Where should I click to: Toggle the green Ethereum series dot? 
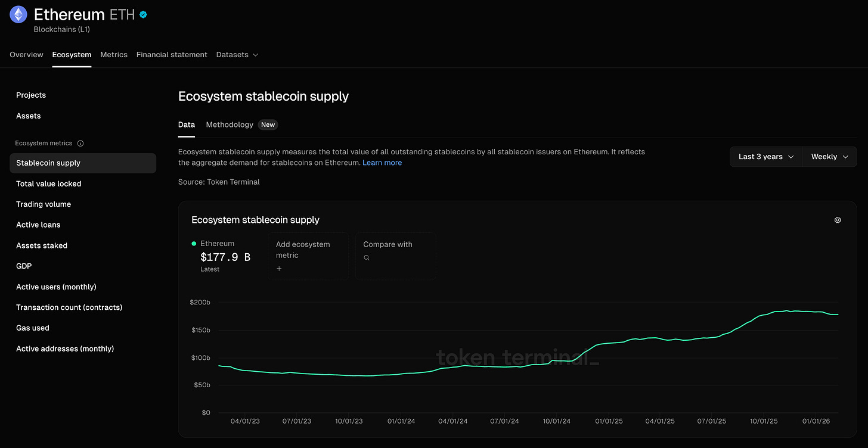tap(194, 244)
